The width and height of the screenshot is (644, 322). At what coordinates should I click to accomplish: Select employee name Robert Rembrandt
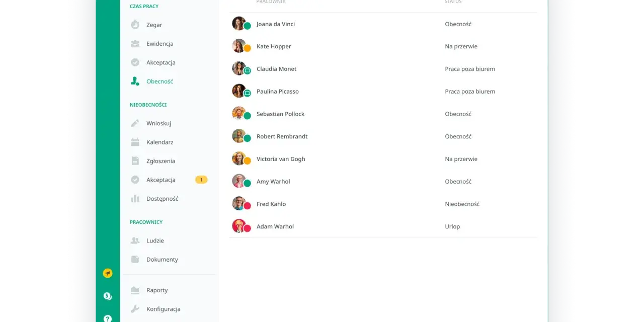[x=282, y=136]
